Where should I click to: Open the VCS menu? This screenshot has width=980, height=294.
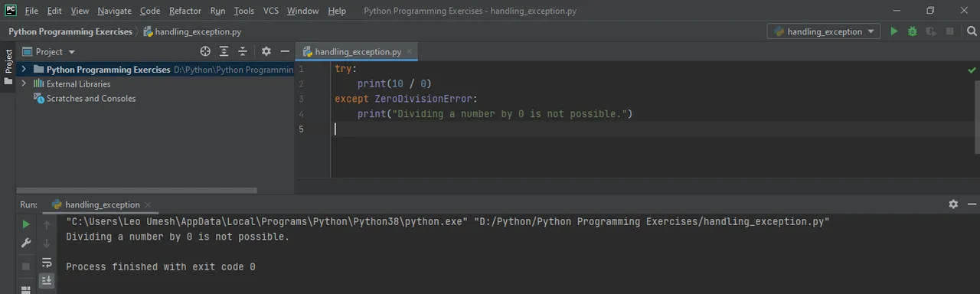tap(271, 11)
